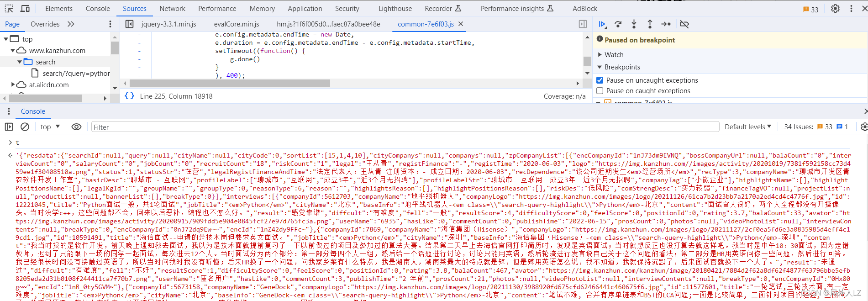Open Lighthouse panel
The height and width of the screenshot is (301, 868).
coord(395,8)
